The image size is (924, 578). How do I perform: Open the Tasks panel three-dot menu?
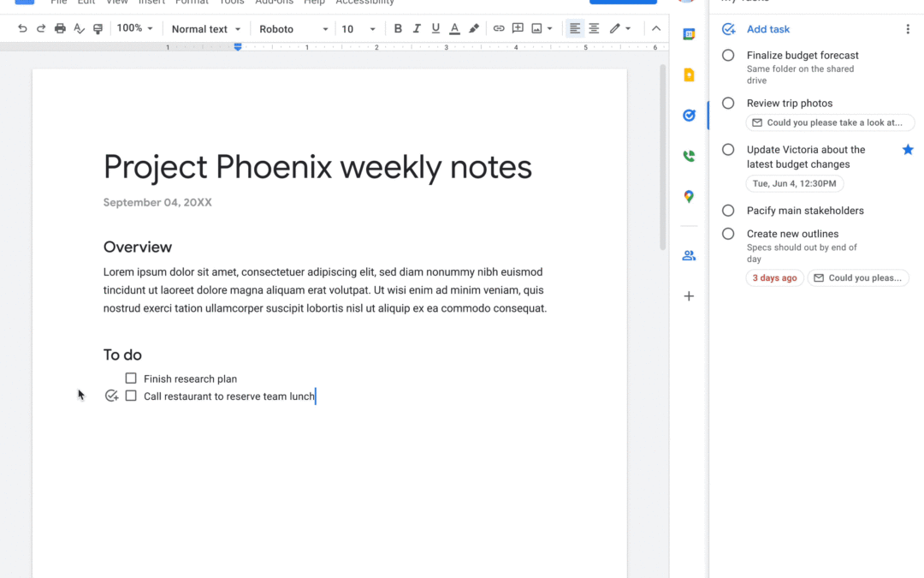(x=908, y=29)
